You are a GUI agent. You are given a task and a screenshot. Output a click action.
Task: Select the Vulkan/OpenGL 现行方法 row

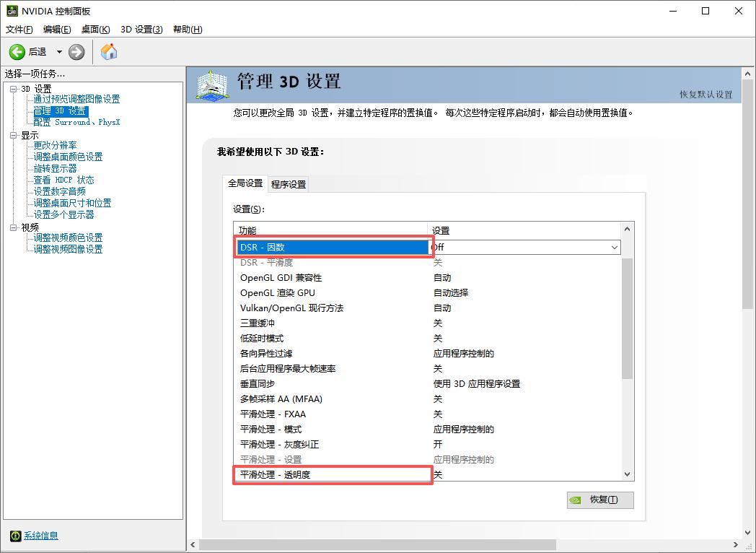click(428, 308)
